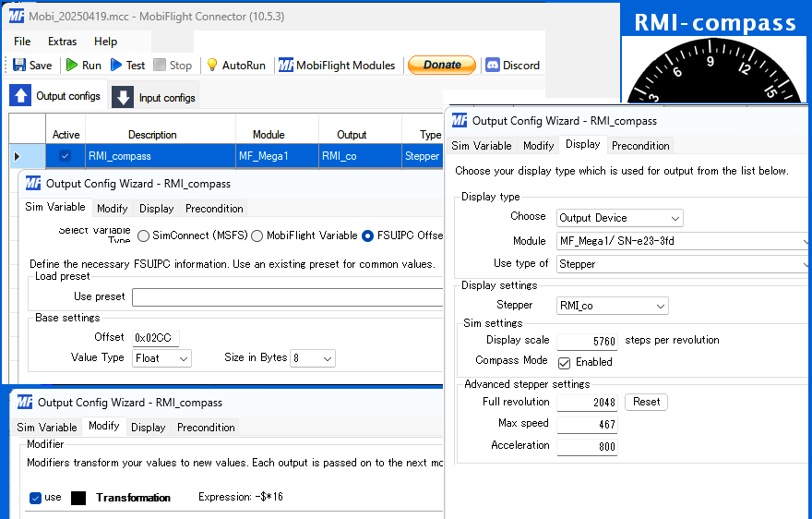This screenshot has height=519, width=812.
Task: Click the MobiFlight Modules MF icon
Action: coord(286,65)
